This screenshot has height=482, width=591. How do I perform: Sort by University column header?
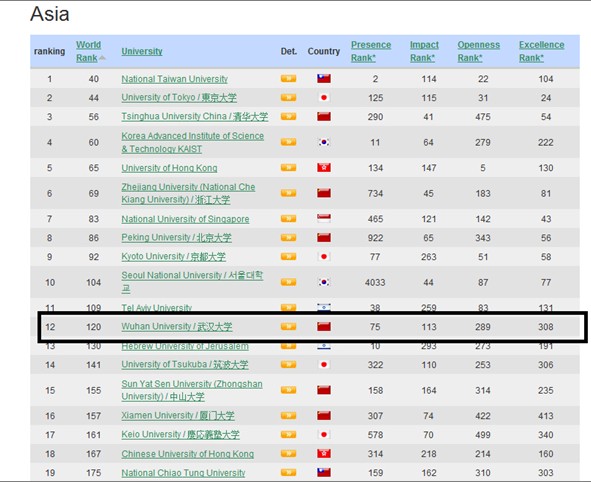pos(142,51)
